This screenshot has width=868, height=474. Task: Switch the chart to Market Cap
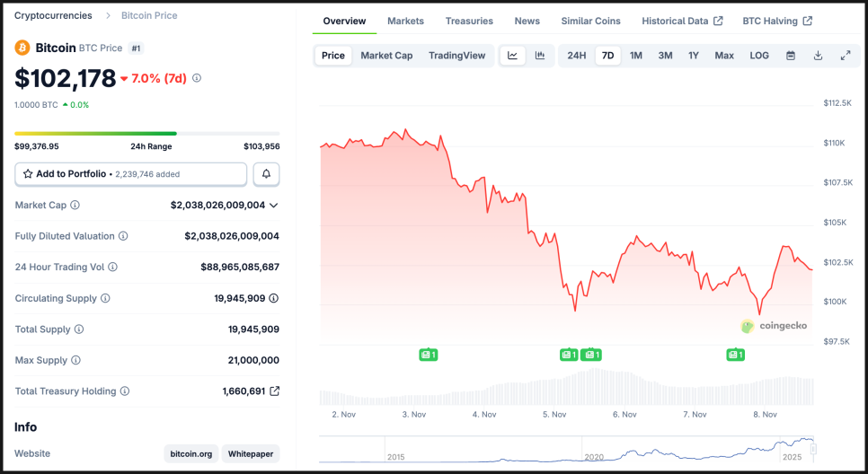tap(386, 56)
